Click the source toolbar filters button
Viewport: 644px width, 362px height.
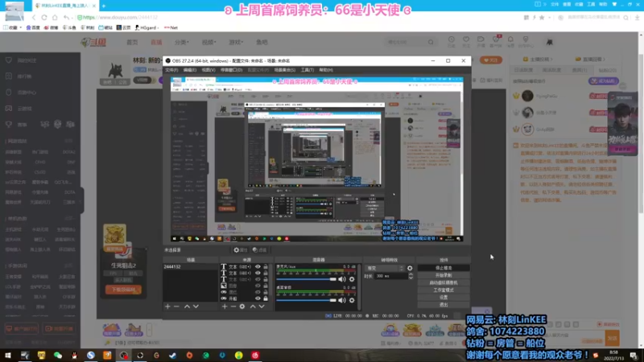point(259,250)
